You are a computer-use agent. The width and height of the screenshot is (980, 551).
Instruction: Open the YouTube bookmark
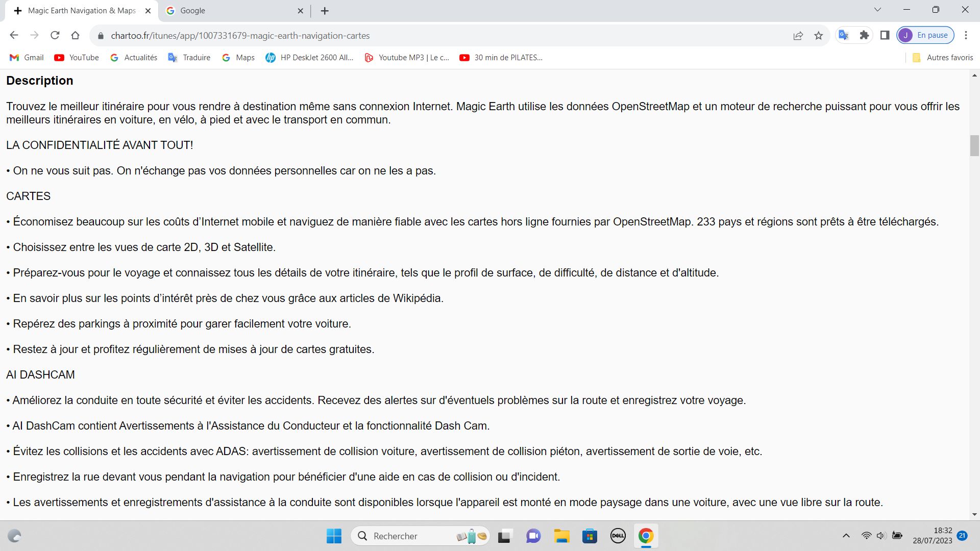point(77,58)
